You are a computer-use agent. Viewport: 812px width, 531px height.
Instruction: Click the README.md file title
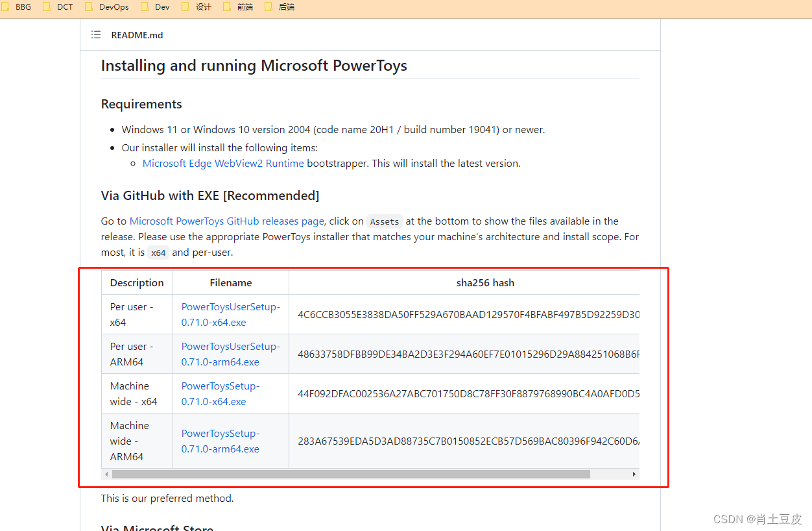[x=137, y=35]
